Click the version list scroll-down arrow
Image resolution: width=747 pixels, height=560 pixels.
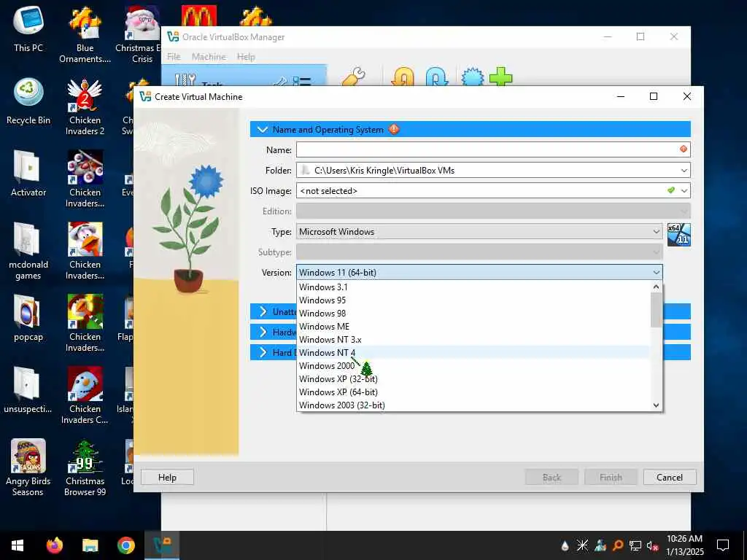656,405
